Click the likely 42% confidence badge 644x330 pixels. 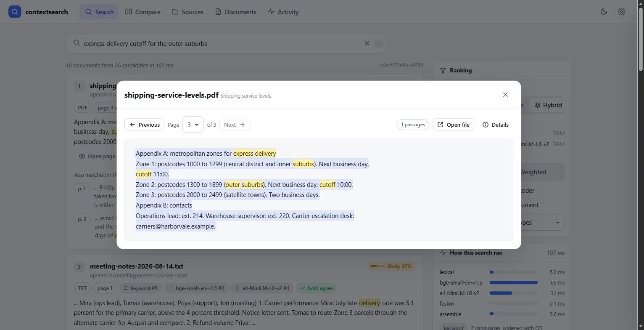[x=391, y=266]
